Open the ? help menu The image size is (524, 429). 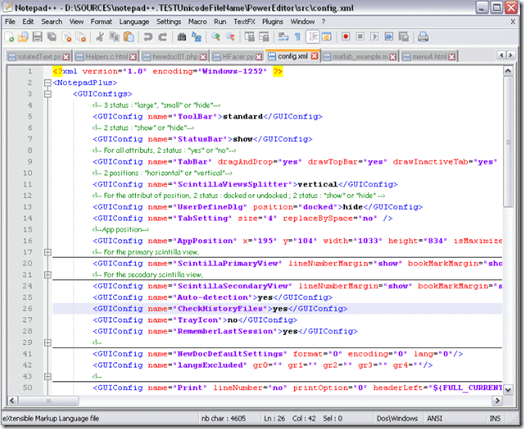click(x=323, y=22)
